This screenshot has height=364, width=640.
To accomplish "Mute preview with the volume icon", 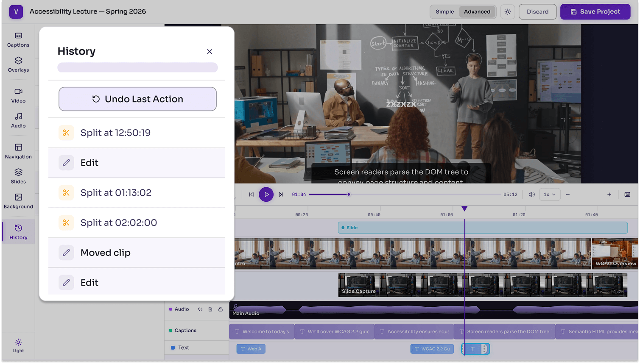I will [531, 195].
